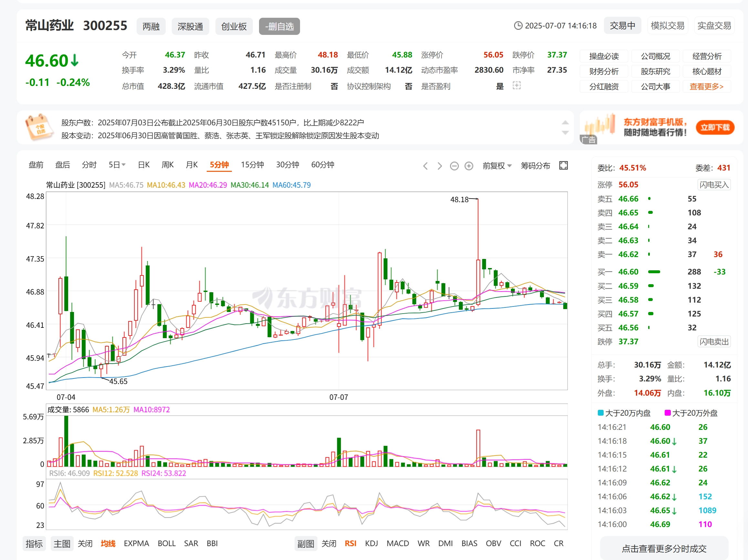The image size is (748, 560).
Task: Select DMI sub chart indicator
Action: point(445,544)
